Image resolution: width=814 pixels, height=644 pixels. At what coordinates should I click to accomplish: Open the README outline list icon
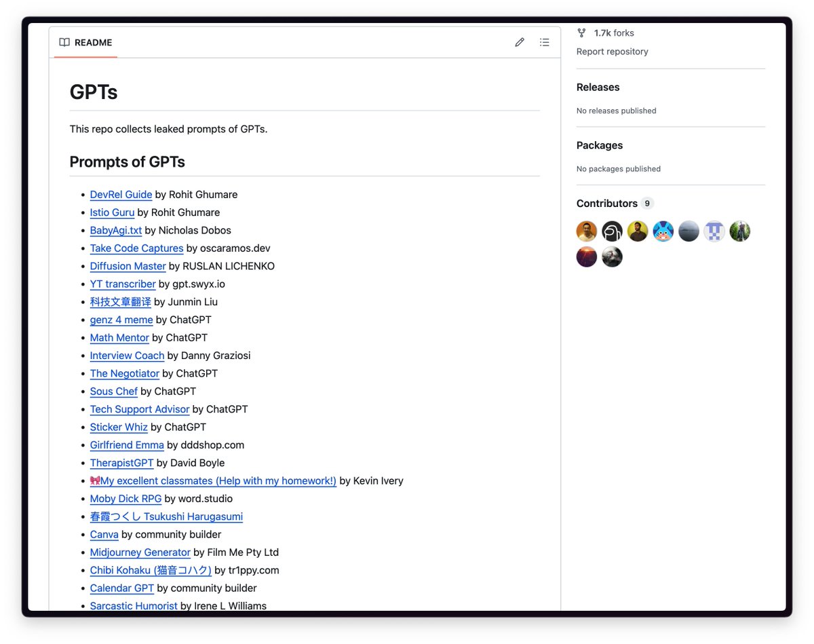(x=544, y=42)
